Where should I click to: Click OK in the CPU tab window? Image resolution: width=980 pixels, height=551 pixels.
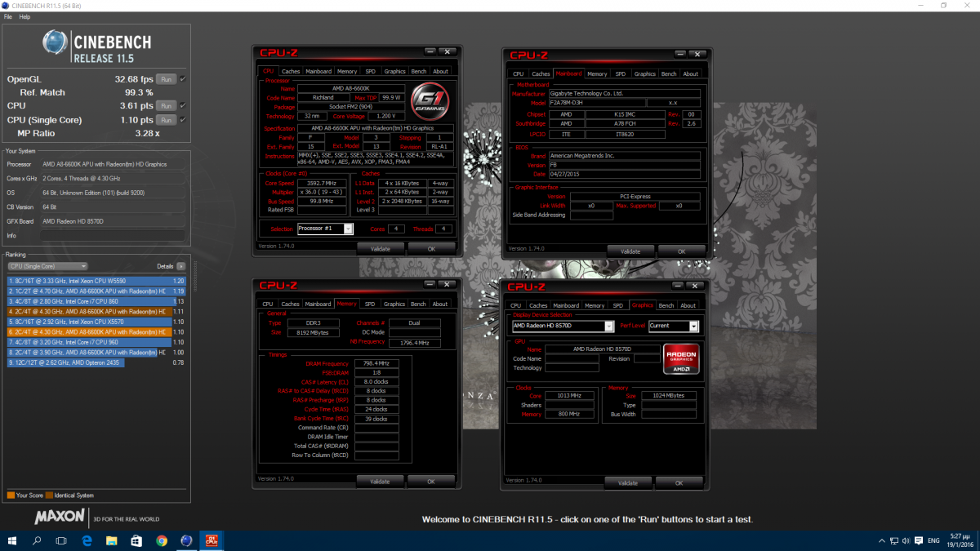432,249
